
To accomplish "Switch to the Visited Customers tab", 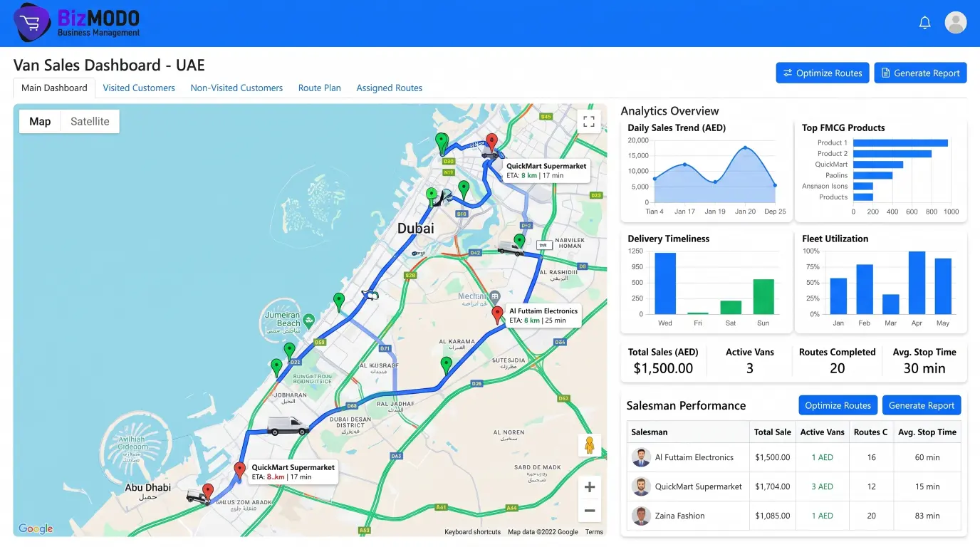I will coord(139,88).
